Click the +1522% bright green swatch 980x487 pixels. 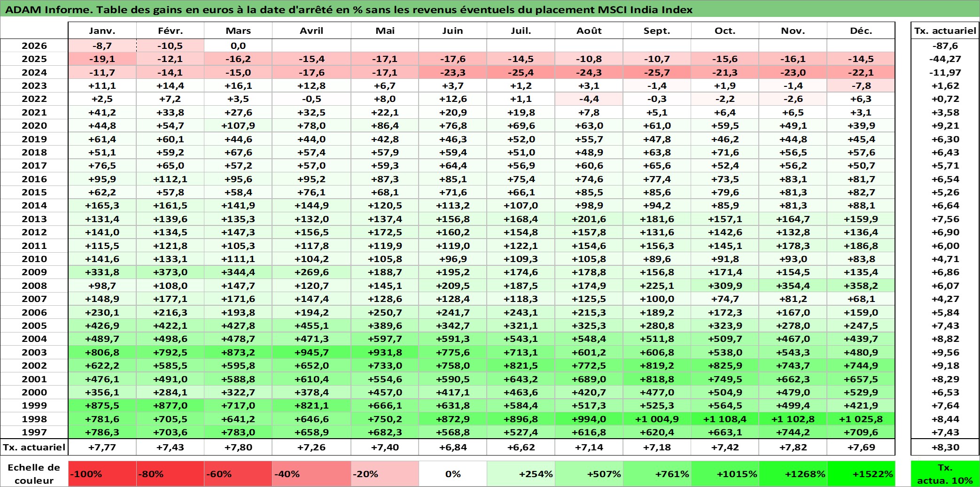(861, 474)
